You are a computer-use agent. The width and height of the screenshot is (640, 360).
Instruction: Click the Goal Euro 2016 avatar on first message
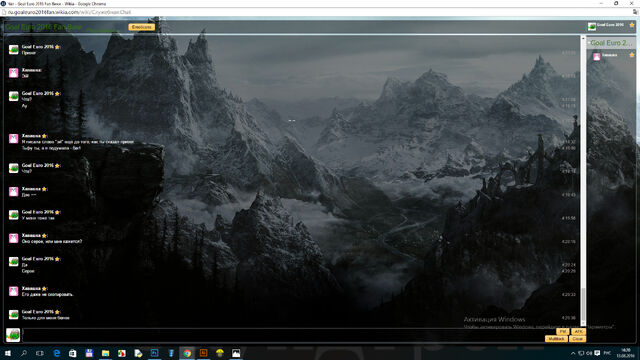point(13,49)
